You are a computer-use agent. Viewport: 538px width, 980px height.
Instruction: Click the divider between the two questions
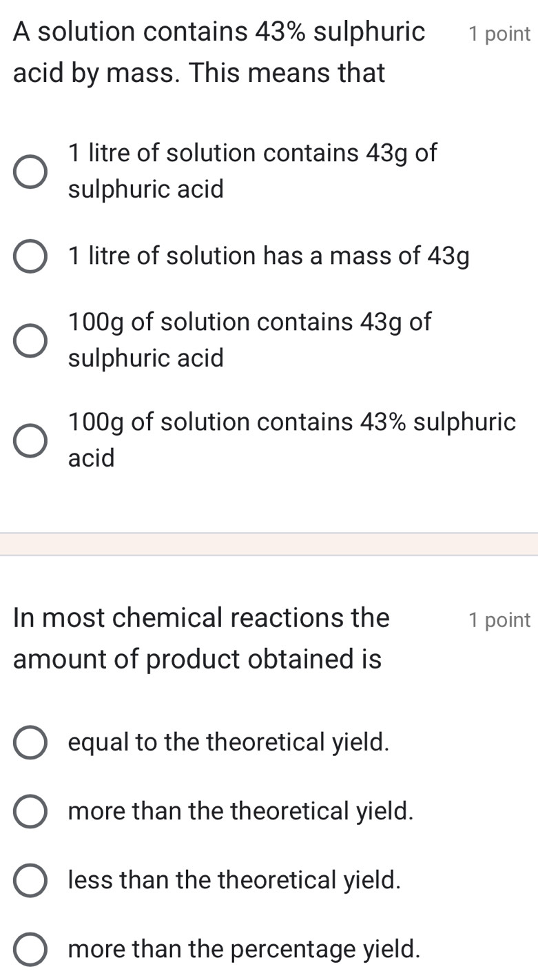coord(269,544)
